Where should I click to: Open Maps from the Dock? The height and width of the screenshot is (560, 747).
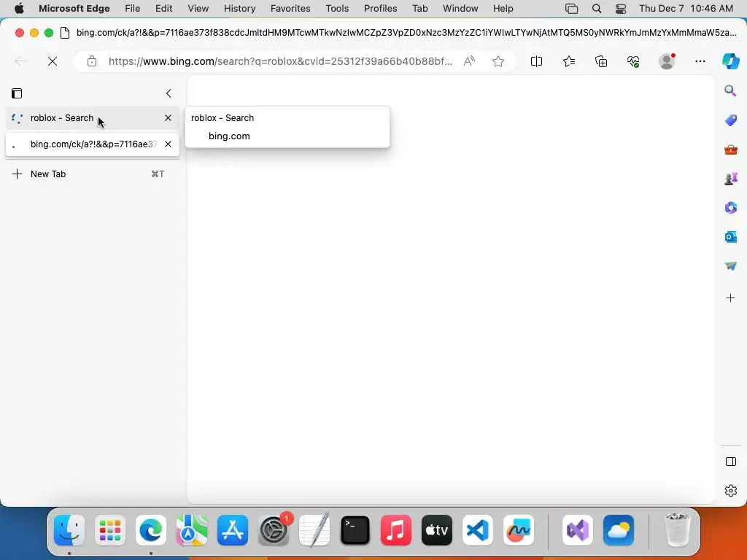click(192, 530)
